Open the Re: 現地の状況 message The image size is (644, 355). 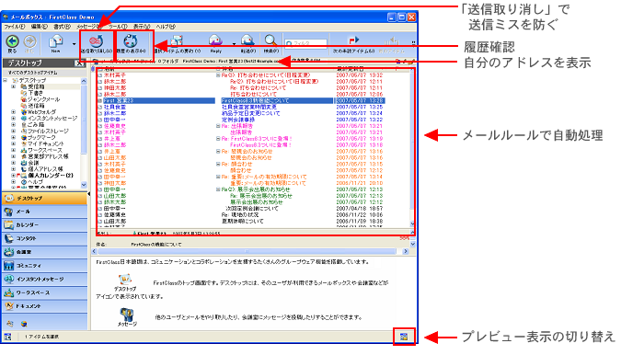point(241,214)
